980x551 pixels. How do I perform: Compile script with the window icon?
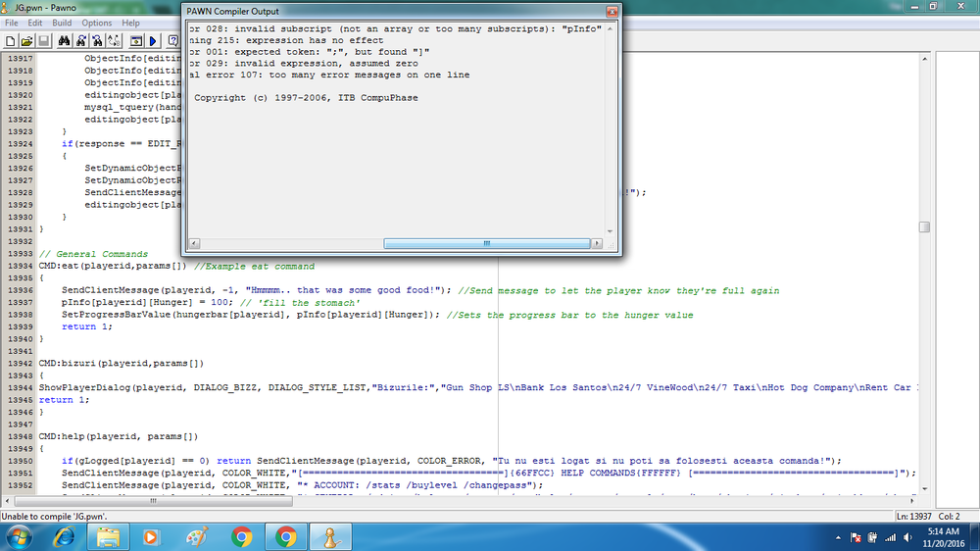tap(135, 41)
